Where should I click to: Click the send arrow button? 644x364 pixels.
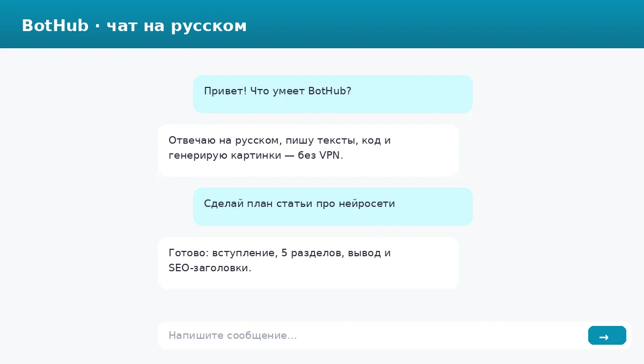607,336
